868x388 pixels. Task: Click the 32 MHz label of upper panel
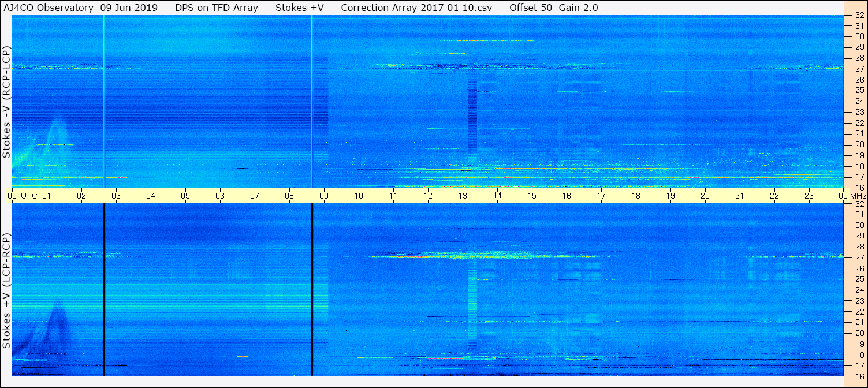pos(859,16)
